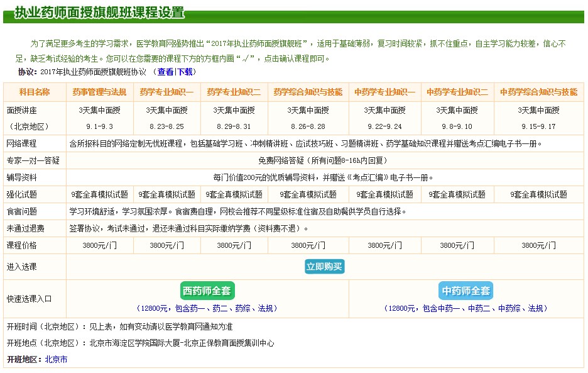Check the price box under 中药学专业知识一
The image size is (588, 373).
386,245
